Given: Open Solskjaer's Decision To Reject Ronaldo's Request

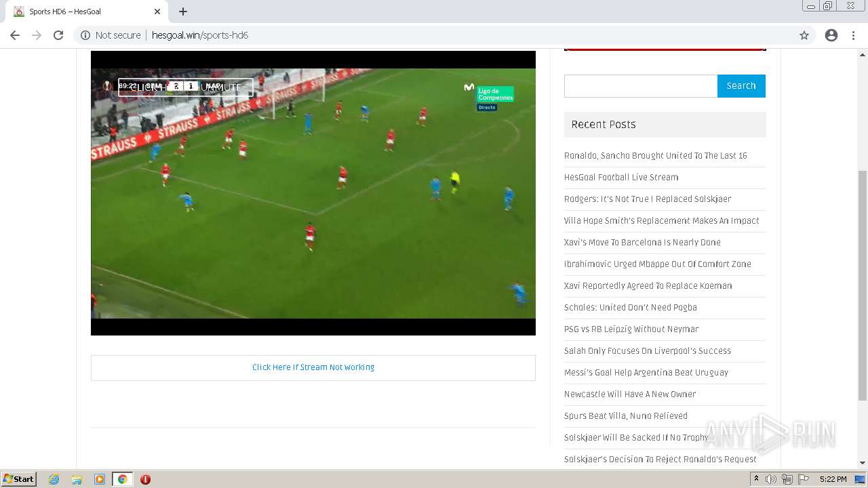Looking at the screenshot, I should (x=660, y=459).
